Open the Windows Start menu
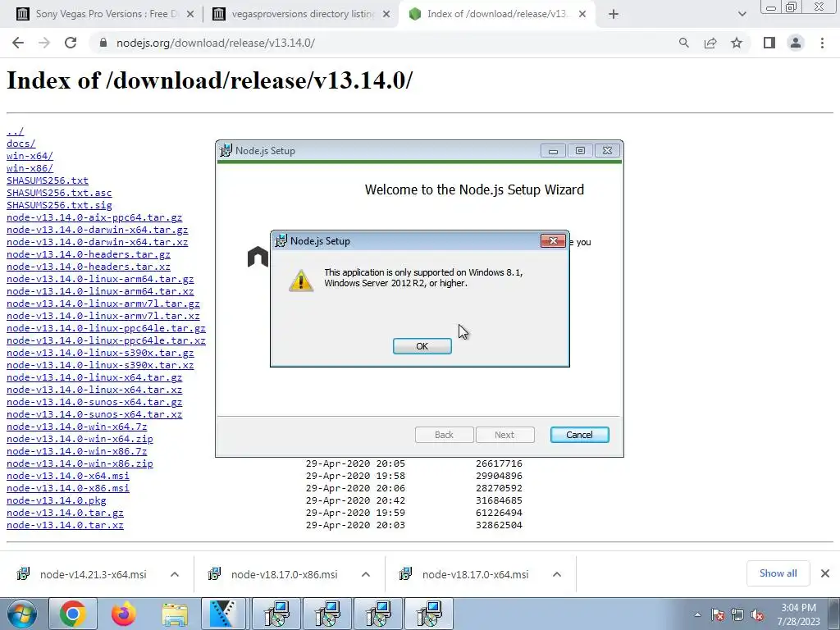Image resolution: width=840 pixels, height=630 pixels. click(x=22, y=614)
